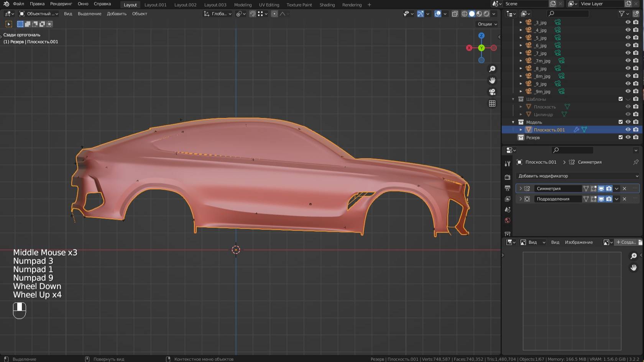Open the Добавить модификатор dropdown
The image size is (644, 362).
point(577,176)
